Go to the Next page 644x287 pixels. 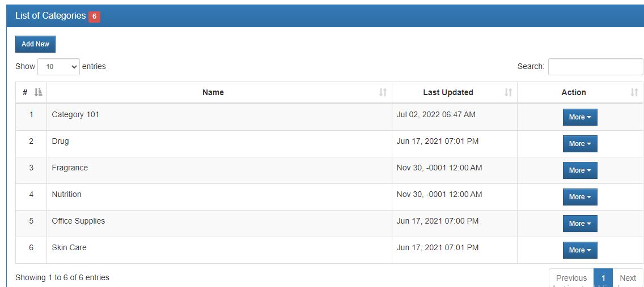pos(628,278)
